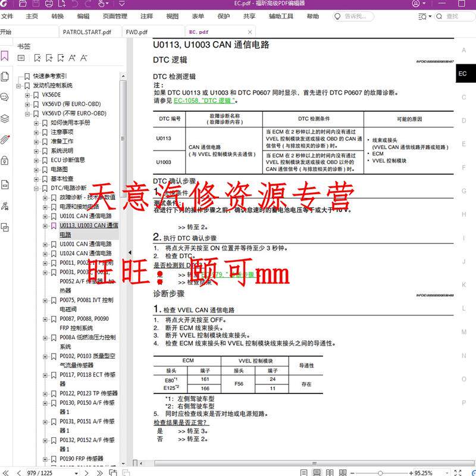Image resolution: width=476 pixels, height=476 pixels.
Task: Follow the EC-1058 DTC 逻辑 link
Action: 204,101
